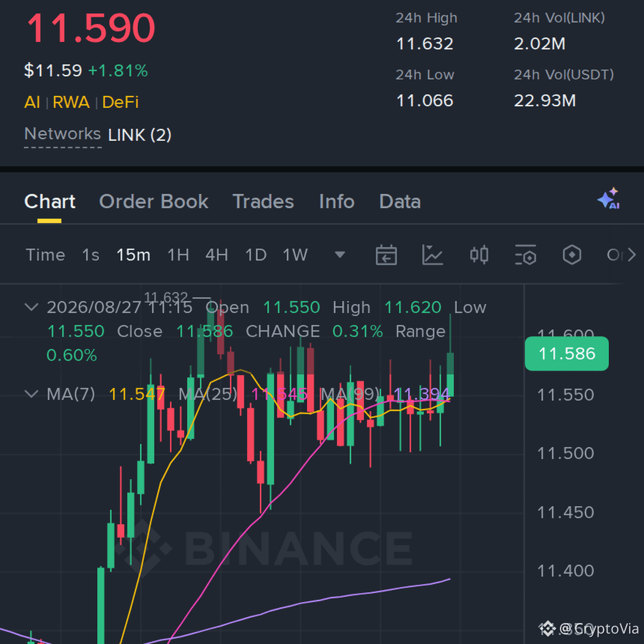Click the 24h Vol(USDT) value 22.93M
Screen dimensions: 644x644
(x=545, y=101)
